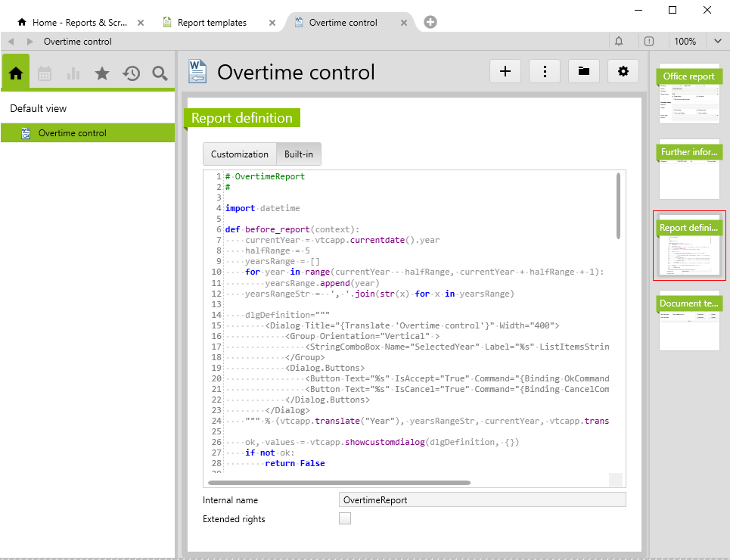730x560 pixels.
Task: Show favorites via the star icon
Action: pos(102,73)
